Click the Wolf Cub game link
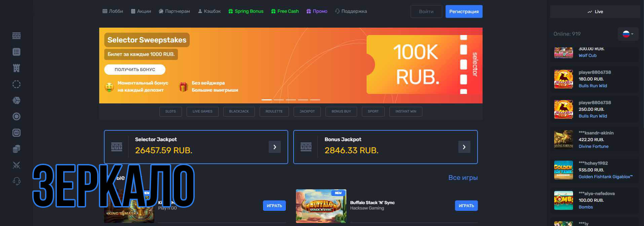Screen dimensions: 644x226 [x=588, y=56]
